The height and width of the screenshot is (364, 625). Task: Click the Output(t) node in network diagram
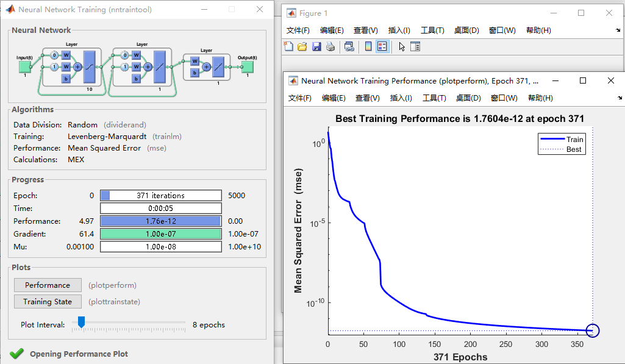click(x=248, y=66)
